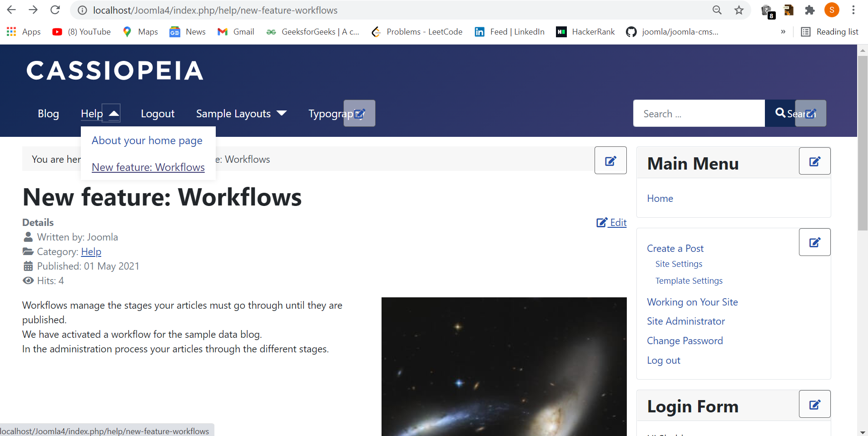
Task: Open Site Settings link
Action: click(x=679, y=264)
